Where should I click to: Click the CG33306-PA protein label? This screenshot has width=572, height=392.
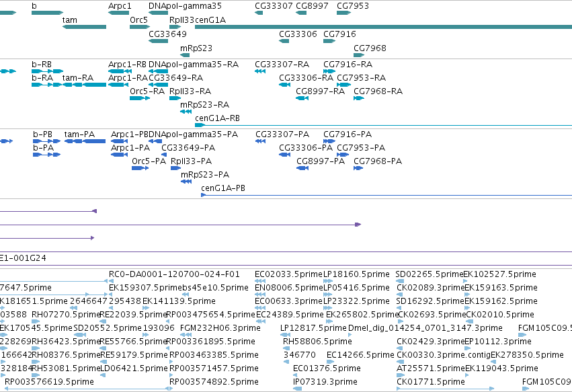coord(306,148)
